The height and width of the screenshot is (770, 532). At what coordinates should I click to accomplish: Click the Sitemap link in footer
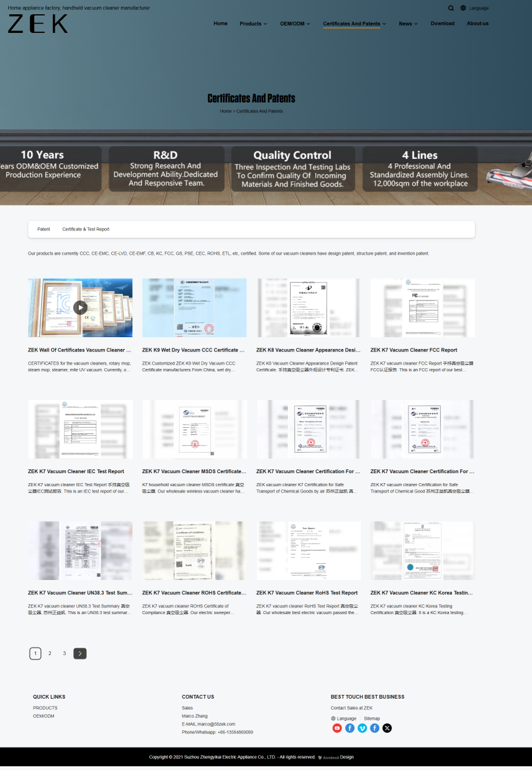click(372, 718)
